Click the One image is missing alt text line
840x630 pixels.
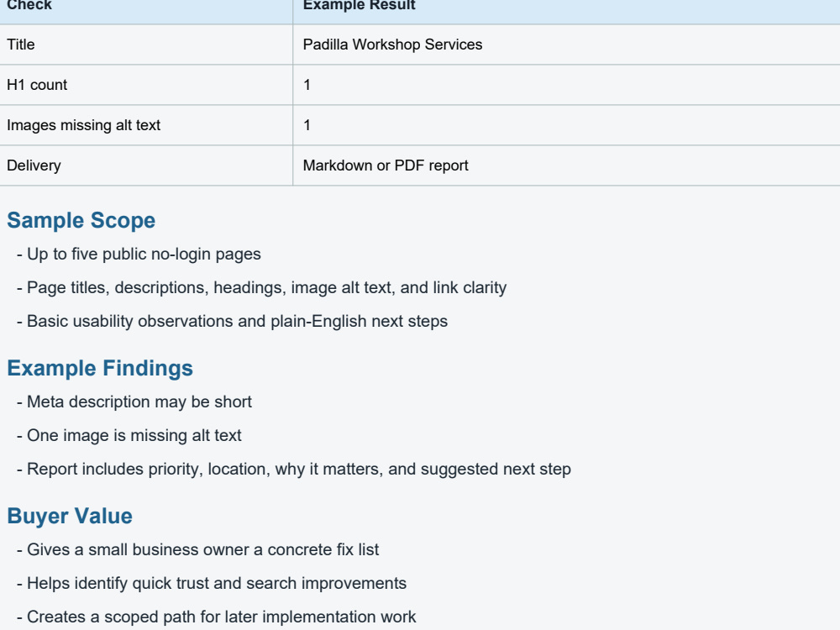click(x=129, y=435)
